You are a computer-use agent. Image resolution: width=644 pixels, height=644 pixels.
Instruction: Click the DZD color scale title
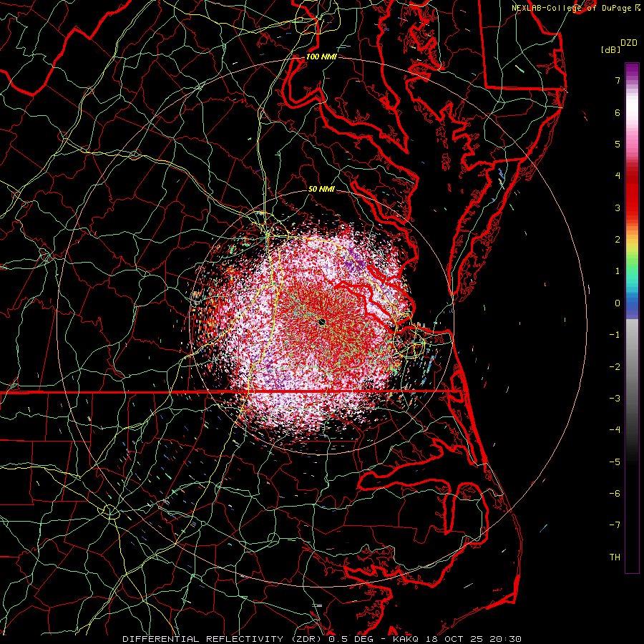[x=629, y=43]
